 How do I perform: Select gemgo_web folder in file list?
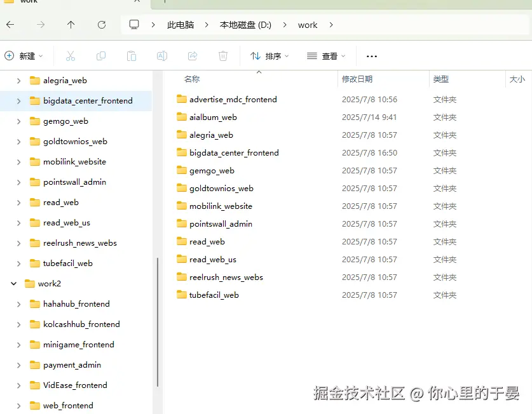(212, 171)
